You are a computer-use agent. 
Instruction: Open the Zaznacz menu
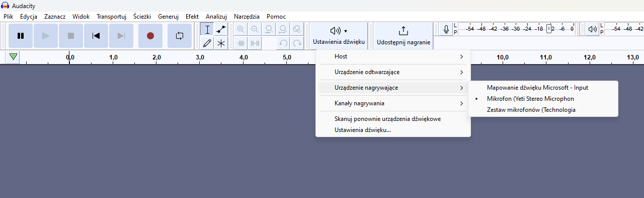click(55, 17)
